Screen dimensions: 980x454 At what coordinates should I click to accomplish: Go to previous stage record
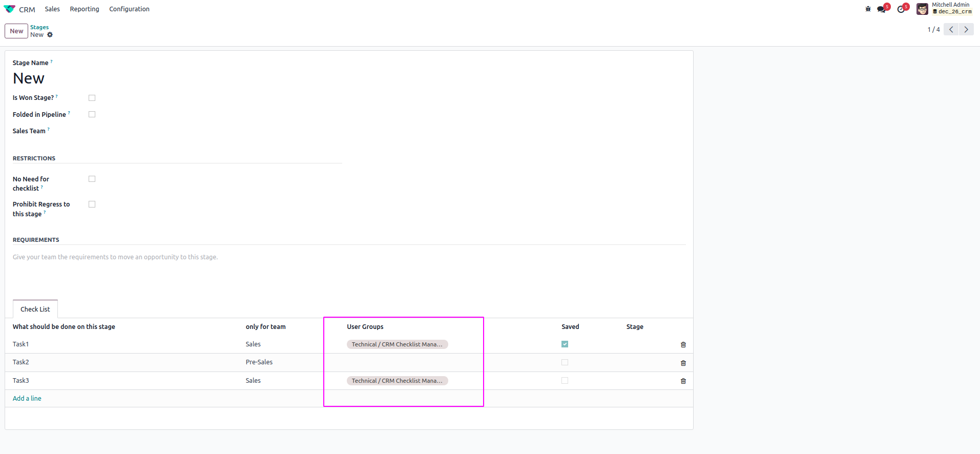click(951, 30)
